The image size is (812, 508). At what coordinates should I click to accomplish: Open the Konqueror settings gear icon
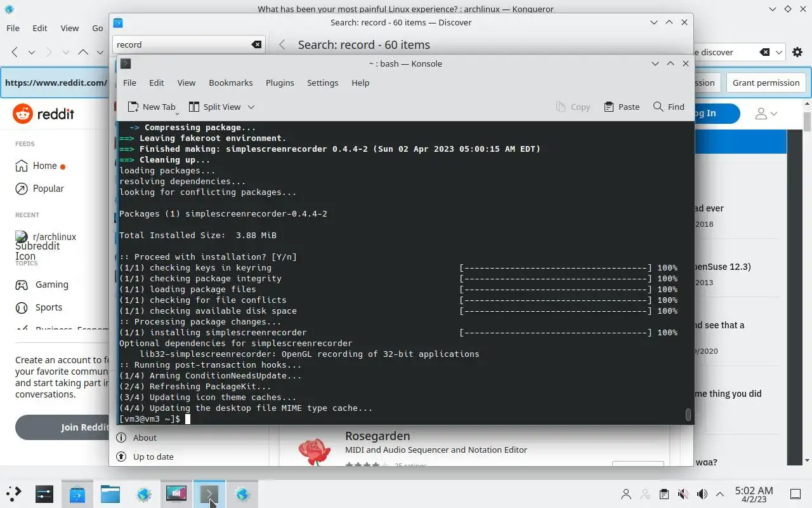coord(797,52)
